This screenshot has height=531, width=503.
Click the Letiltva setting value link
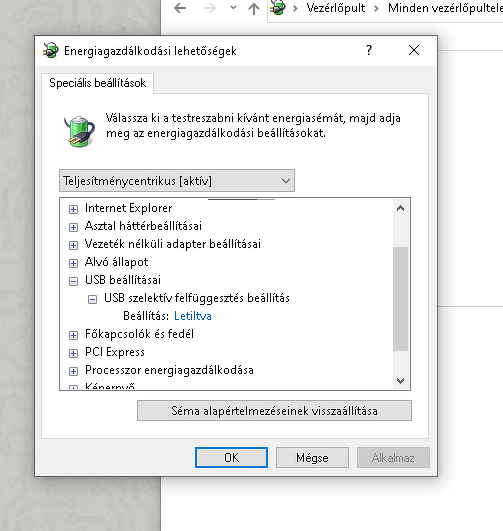coord(193,316)
